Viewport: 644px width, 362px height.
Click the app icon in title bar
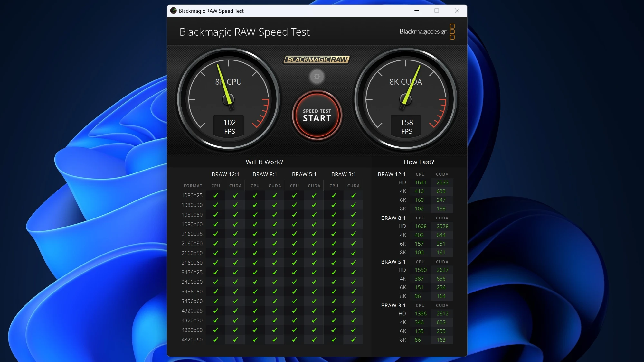(x=173, y=11)
